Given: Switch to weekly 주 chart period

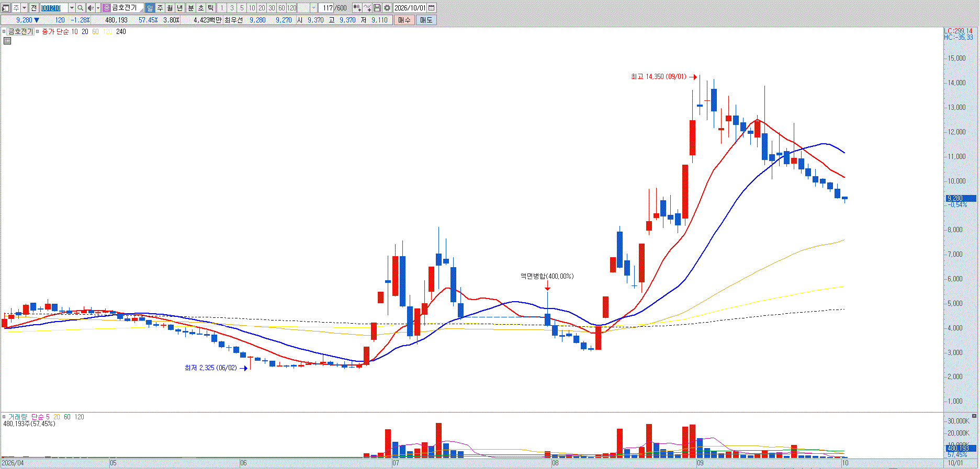Looking at the screenshot, I should 160,8.
